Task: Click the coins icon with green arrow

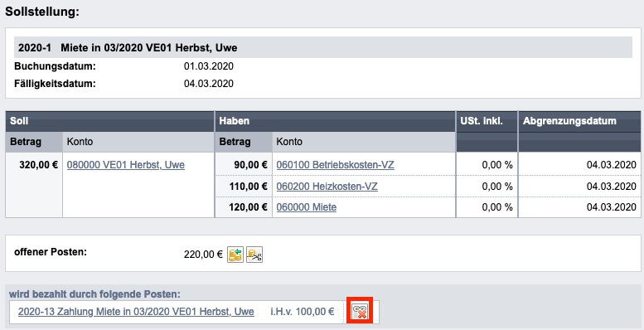Action: point(235,255)
